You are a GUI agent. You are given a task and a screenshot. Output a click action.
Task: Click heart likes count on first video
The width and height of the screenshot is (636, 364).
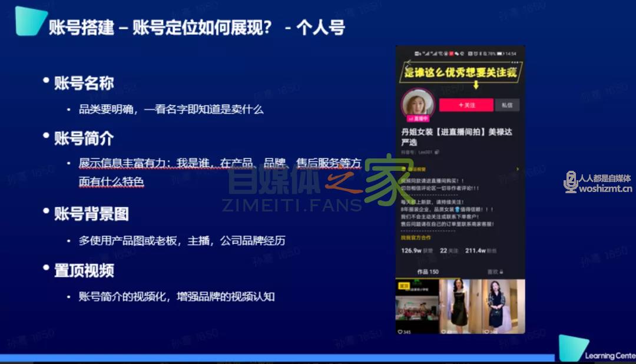pos(405,332)
